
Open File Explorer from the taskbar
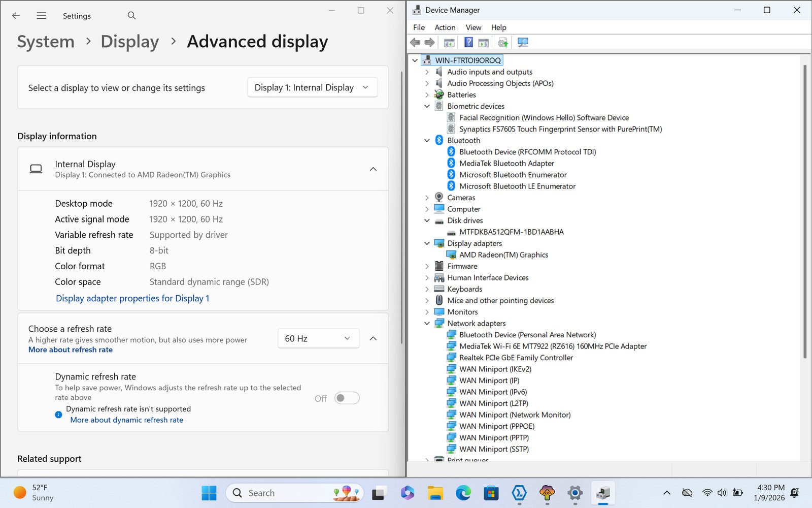[x=435, y=493]
